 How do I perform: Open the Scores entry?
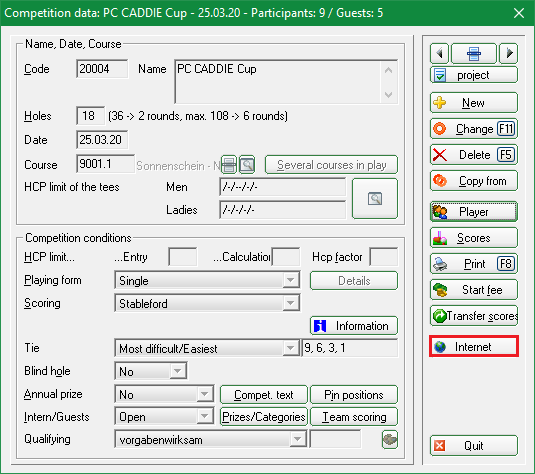[x=474, y=238]
